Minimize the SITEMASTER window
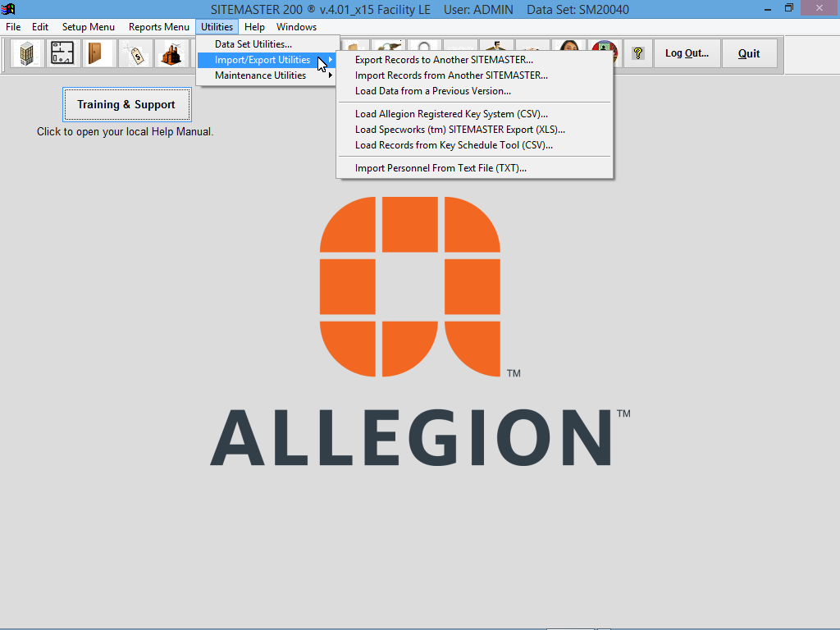The width and height of the screenshot is (840, 630). [768, 9]
